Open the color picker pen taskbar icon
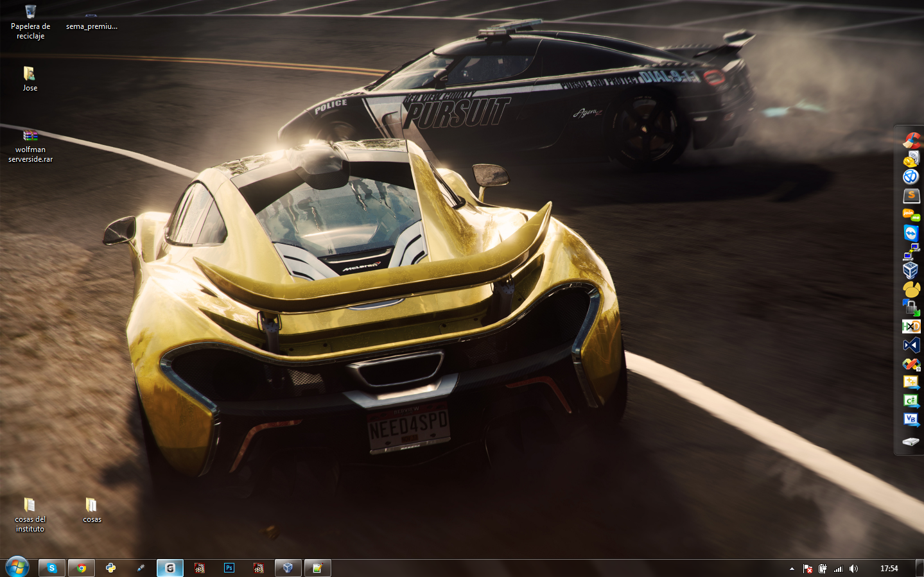Viewport: 924px width, 577px height. pyautogui.click(x=141, y=568)
